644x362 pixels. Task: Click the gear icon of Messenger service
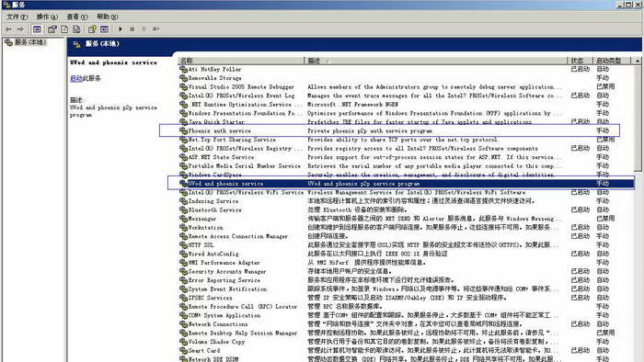point(183,219)
